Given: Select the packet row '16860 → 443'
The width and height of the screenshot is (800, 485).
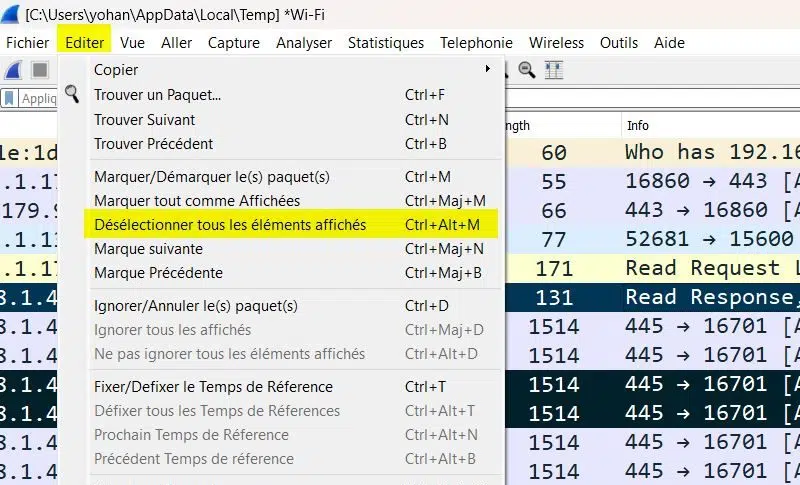Looking at the screenshot, I should point(653,182).
